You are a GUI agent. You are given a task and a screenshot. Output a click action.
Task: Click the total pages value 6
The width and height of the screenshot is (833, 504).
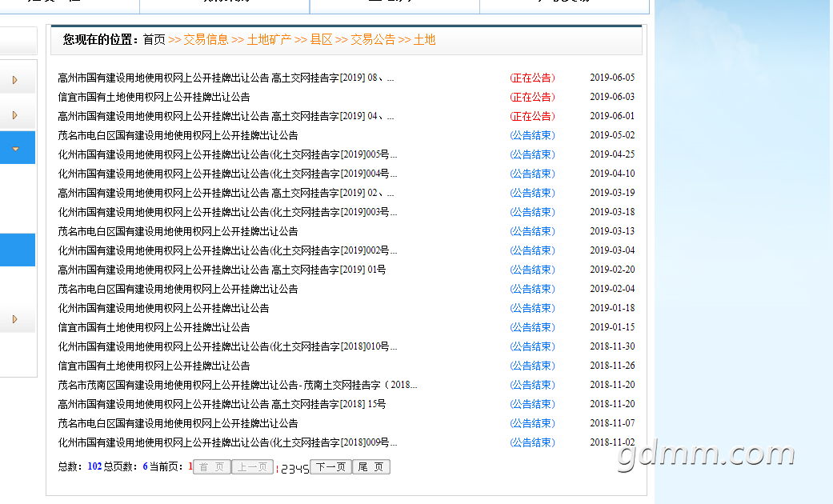pos(145,466)
